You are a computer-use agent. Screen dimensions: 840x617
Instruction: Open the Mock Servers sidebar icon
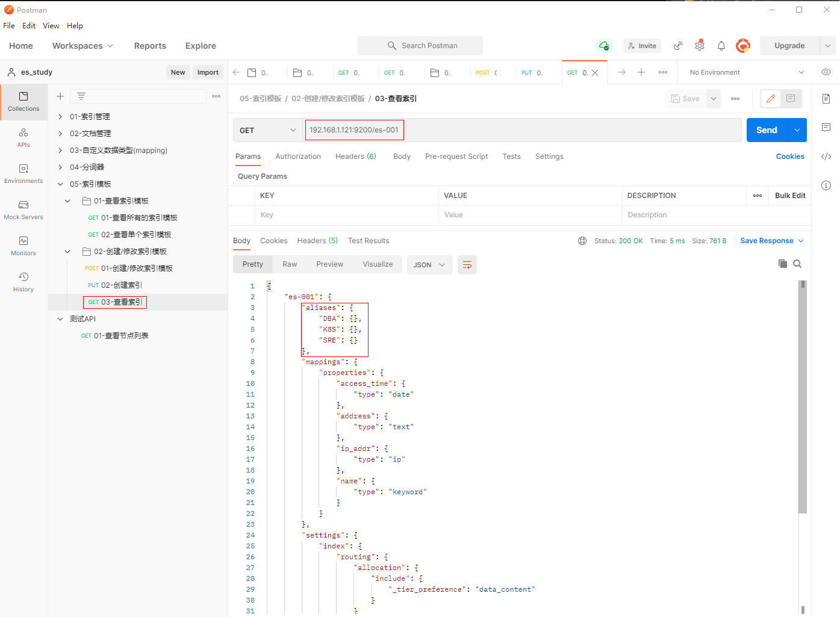pyautogui.click(x=23, y=209)
